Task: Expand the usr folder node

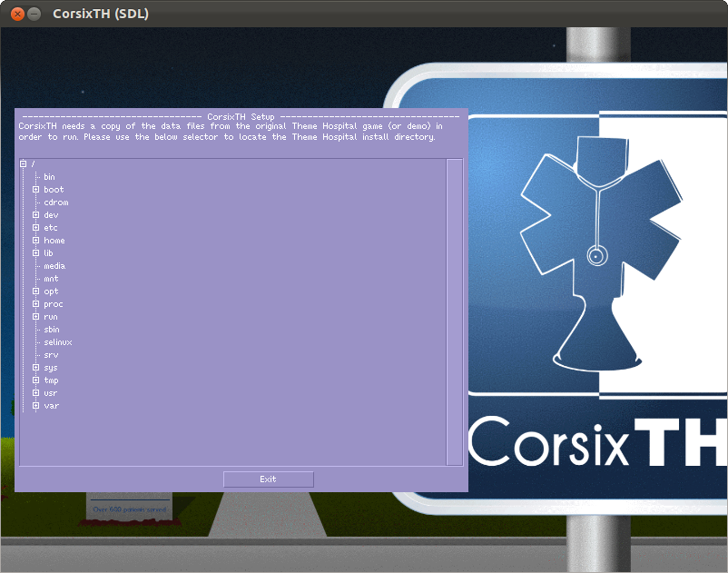Action: (35, 393)
